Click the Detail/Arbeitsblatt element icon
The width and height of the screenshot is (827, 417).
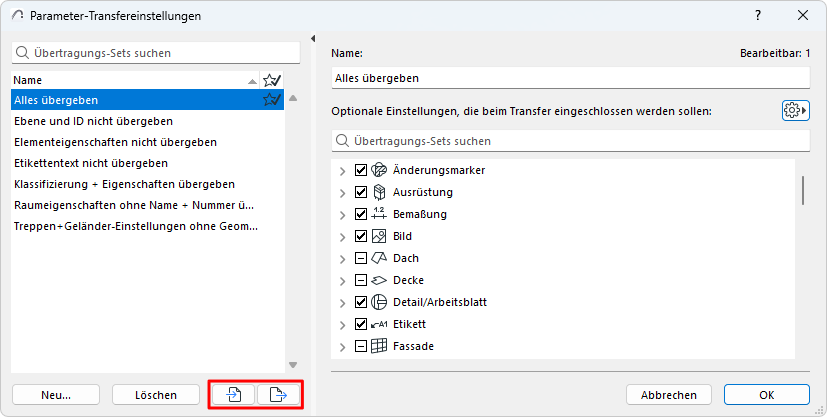pyautogui.click(x=379, y=302)
